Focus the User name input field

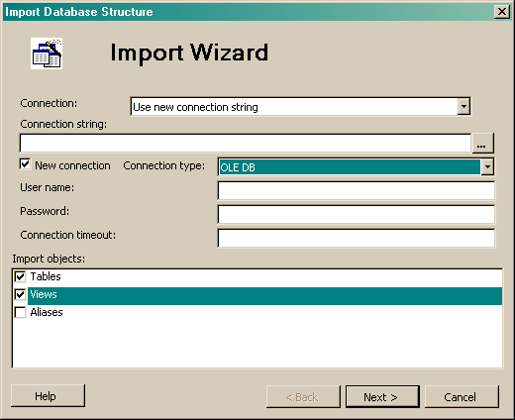coord(357,190)
